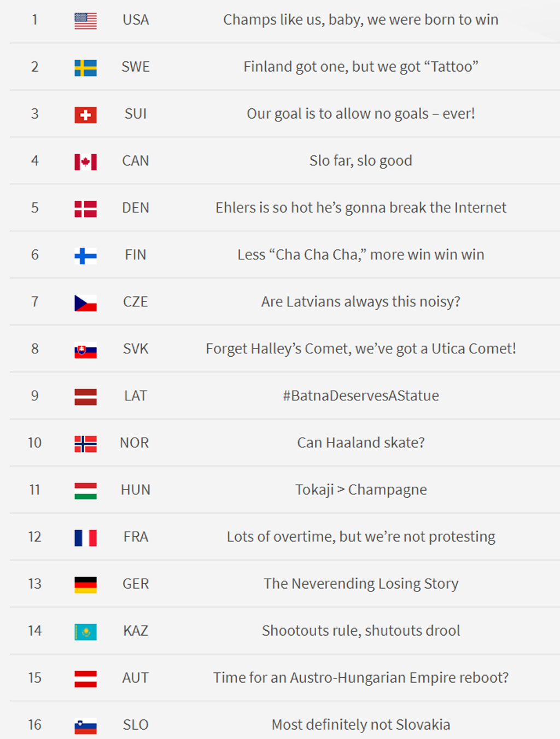This screenshot has height=739, width=560.
Task: Click "Slo far, slo good" caption
Action: click(360, 161)
